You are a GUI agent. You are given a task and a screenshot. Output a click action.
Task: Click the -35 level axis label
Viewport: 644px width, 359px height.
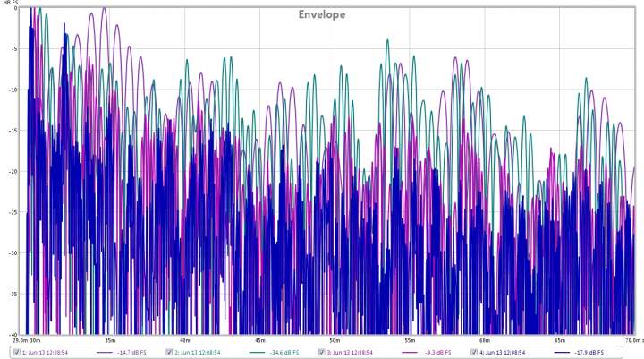(13, 294)
